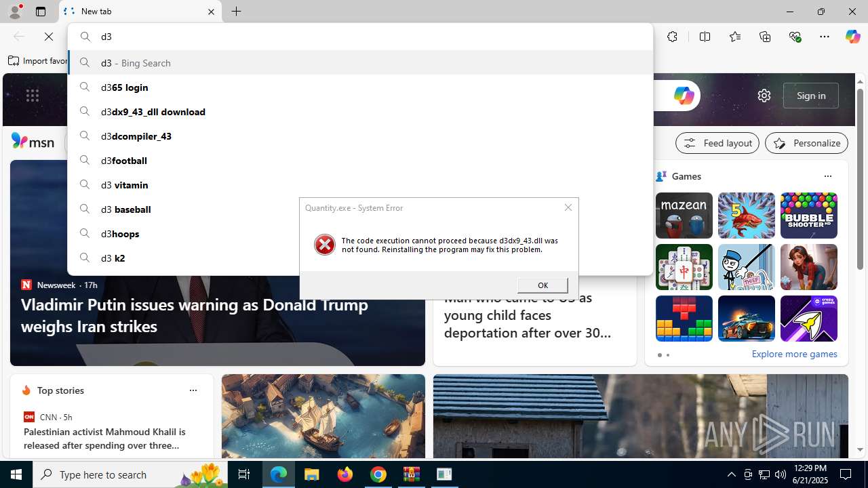This screenshot has width=868, height=488.
Task: Open the deportation article headline
Action: point(528,315)
